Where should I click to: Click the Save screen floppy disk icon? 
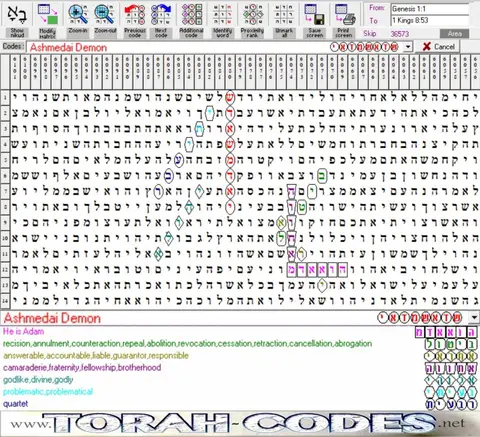[314, 15]
